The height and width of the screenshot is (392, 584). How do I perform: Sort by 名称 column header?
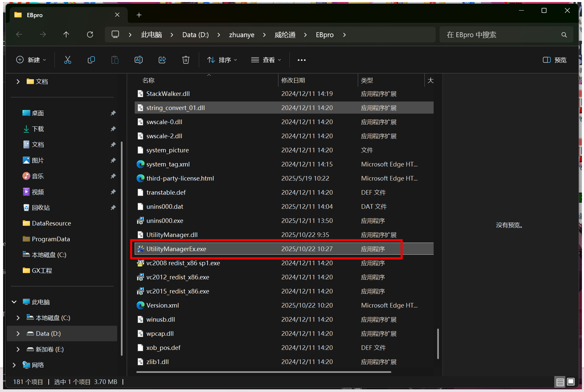click(148, 81)
